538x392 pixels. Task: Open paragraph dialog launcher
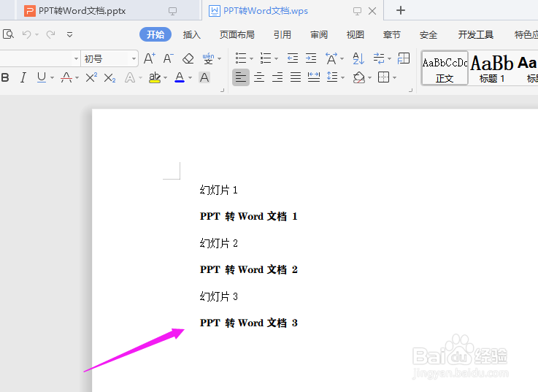(x=410, y=91)
